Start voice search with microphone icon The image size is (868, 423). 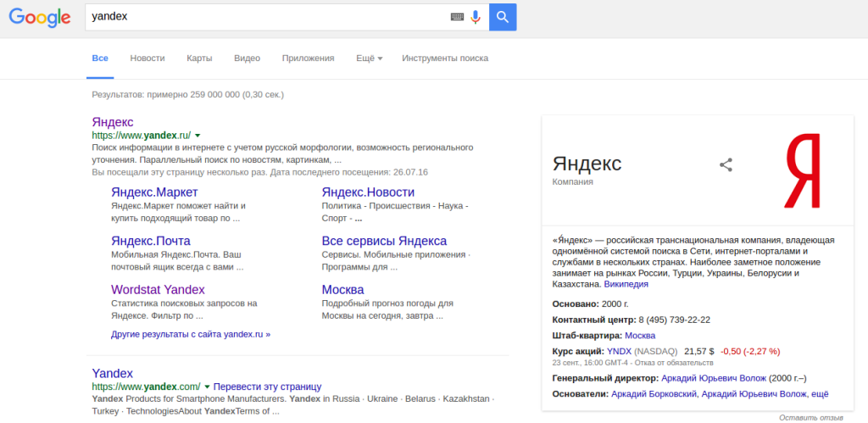coord(475,17)
